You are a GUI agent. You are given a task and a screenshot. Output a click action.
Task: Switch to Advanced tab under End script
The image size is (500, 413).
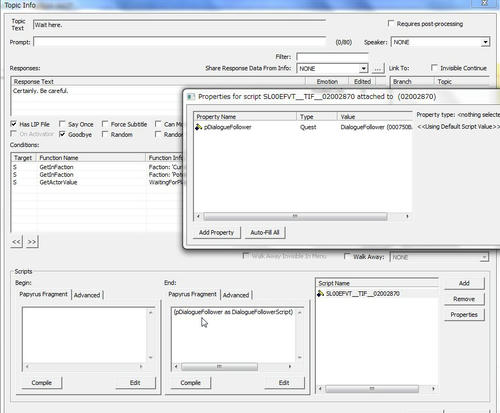tap(236, 295)
